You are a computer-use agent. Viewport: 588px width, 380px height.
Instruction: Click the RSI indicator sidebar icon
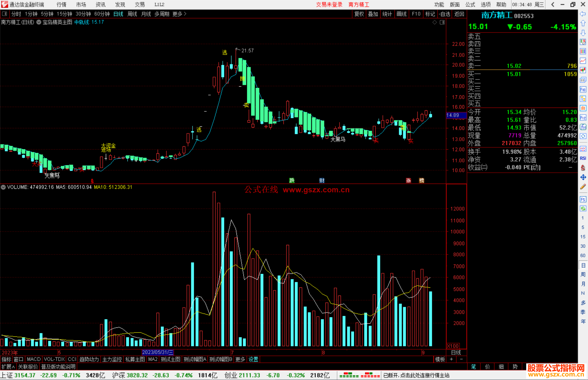click(x=583, y=158)
